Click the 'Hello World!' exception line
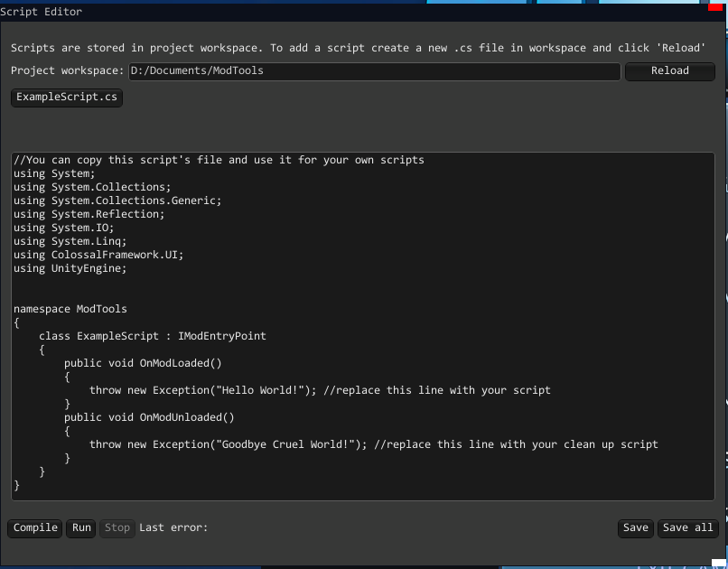Image resolution: width=728 pixels, height=569 pixels. [319, 390]
